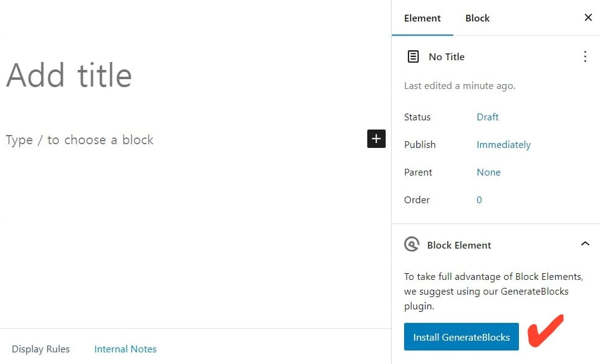
Task: Click the Install GenerateBlocks button
Action: (x=461, y=337)
